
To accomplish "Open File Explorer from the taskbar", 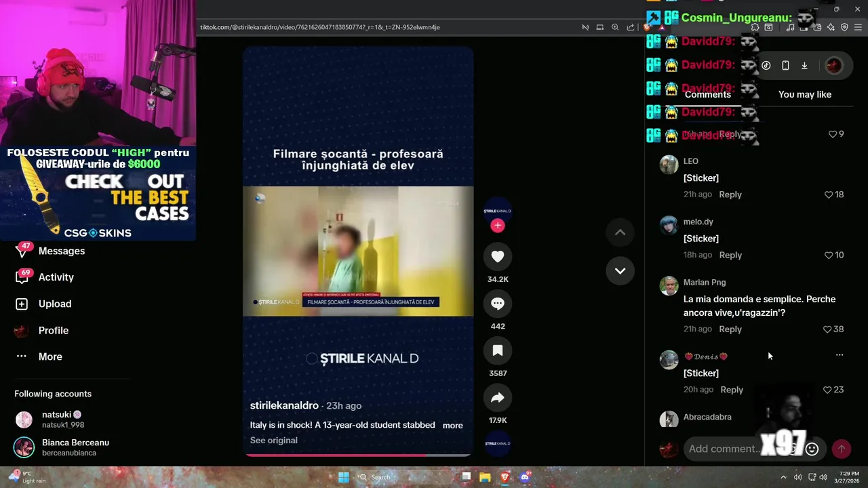I will point(485,477).
